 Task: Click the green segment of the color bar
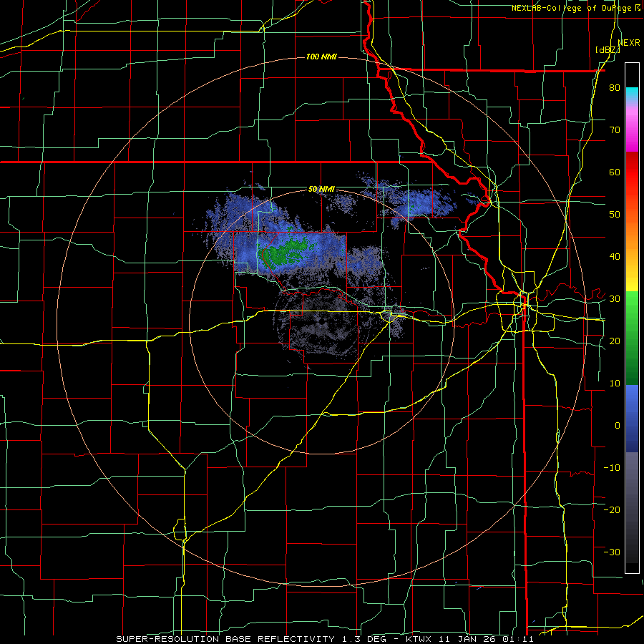point(632,338)
